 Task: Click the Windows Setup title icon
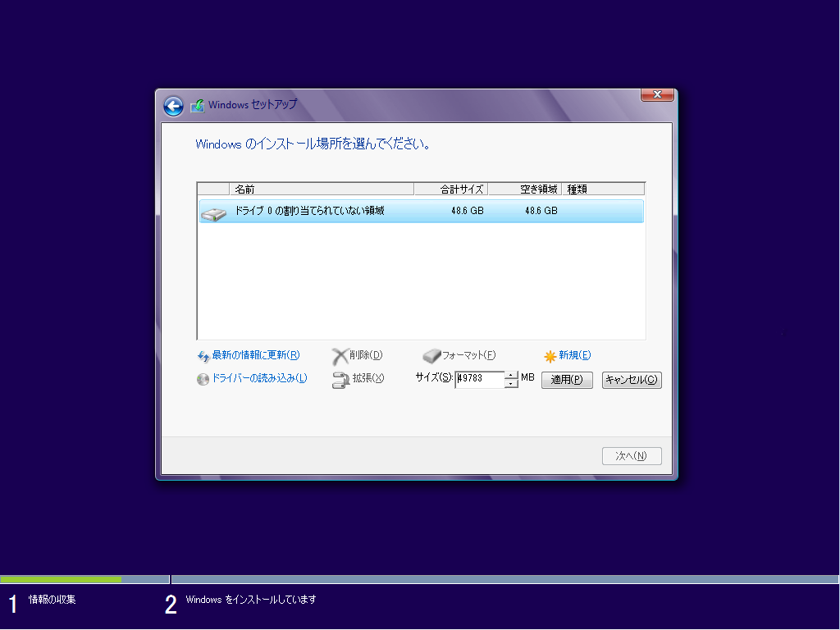pos(197,106)
